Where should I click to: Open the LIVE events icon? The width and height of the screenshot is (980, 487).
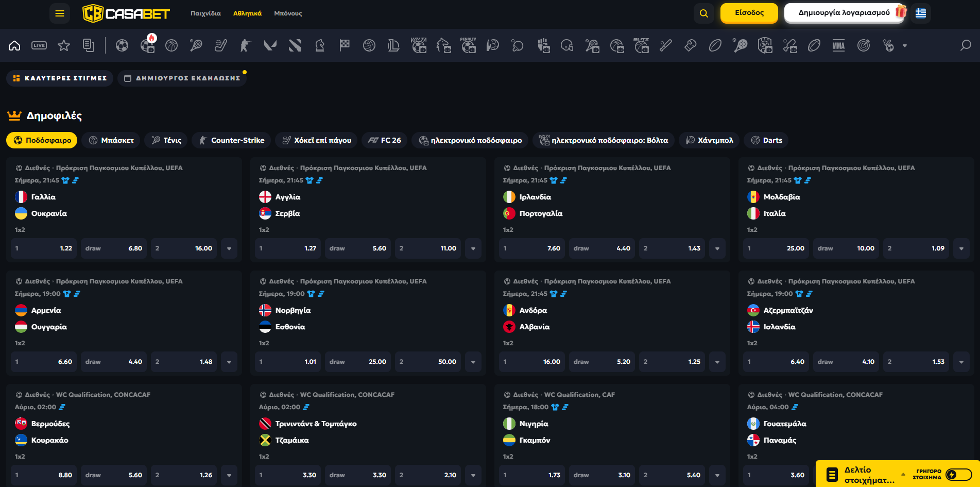click(39, 46)
